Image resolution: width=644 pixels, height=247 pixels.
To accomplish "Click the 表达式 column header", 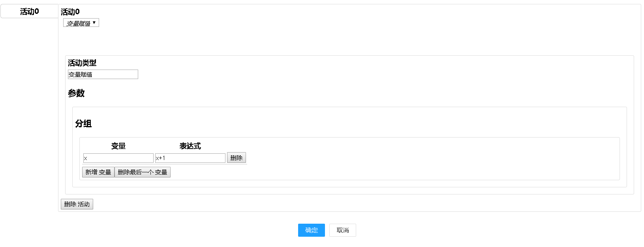I will coord(190,146).
